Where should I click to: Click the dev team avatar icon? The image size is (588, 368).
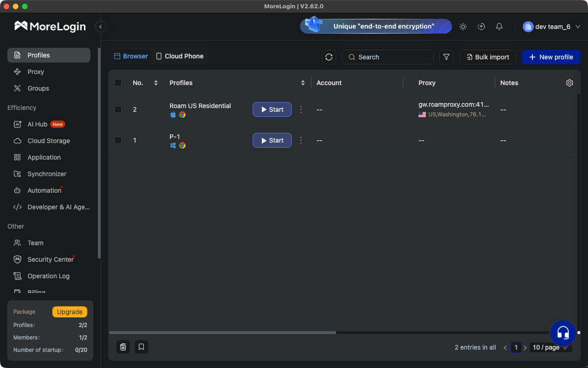coord(528,27)
